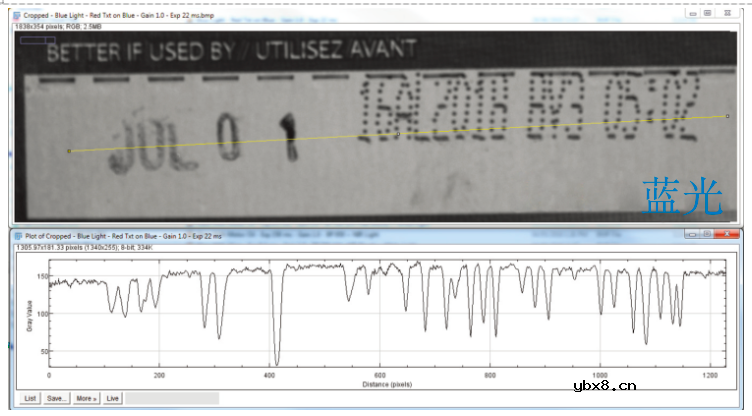Click the left endpoint handle of yellow line
The image size is (752, 416).
(x=68, y=151)
